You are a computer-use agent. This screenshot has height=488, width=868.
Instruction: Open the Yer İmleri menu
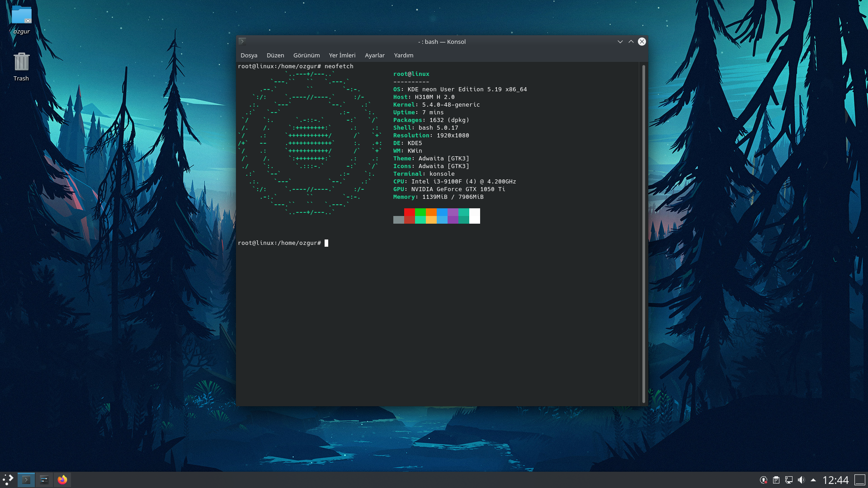342,55
